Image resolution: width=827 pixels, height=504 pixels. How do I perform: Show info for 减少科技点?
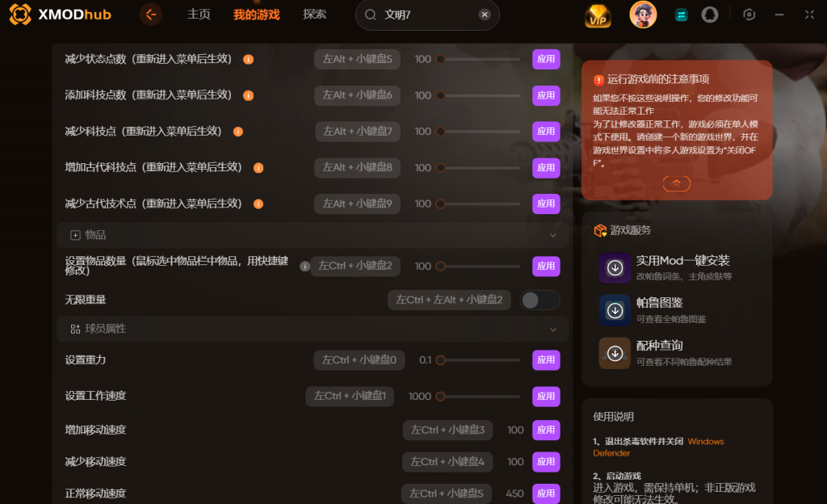(238, 132)
